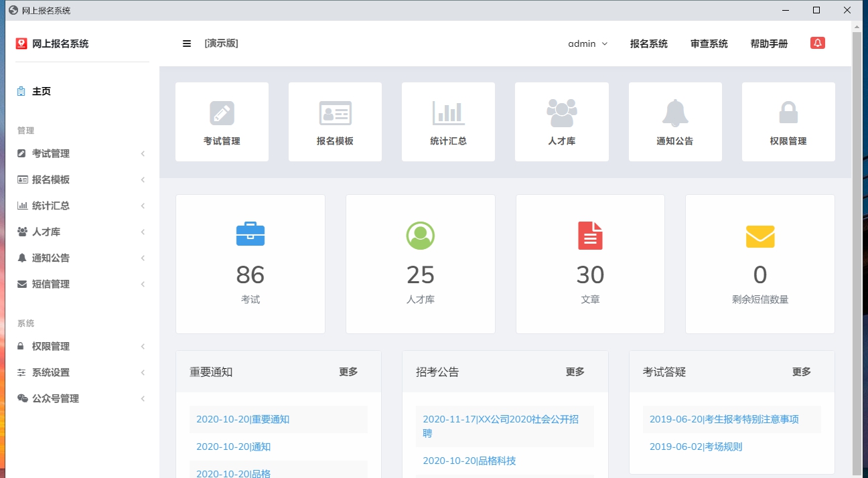This screenshot has height=478, width=868.
Task: Click the hamburger menu icon beside 演示版
Action: point(186,43)
